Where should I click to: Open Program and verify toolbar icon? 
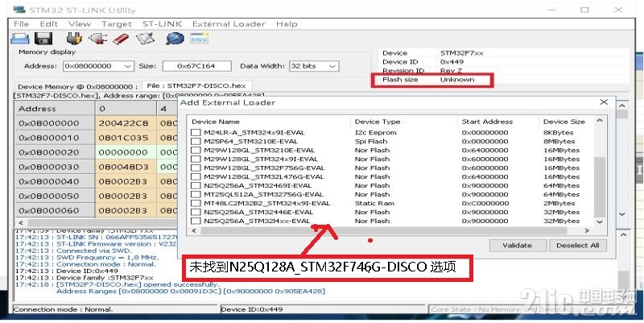[146, 39]
